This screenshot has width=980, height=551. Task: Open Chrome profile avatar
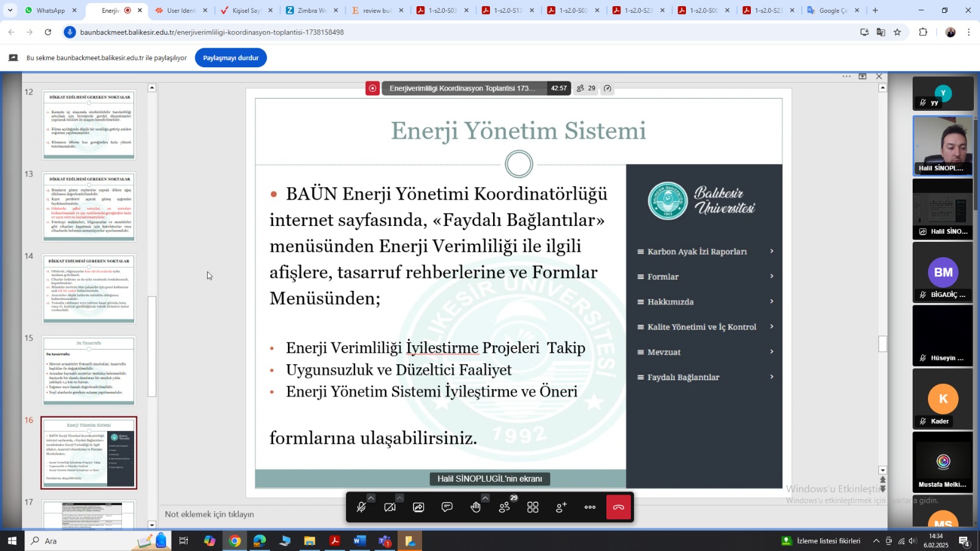951,32
